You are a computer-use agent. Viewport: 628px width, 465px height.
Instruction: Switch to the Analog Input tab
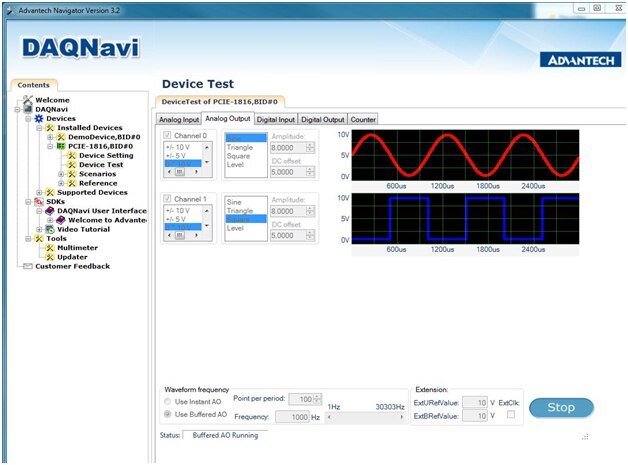(179, 119)
